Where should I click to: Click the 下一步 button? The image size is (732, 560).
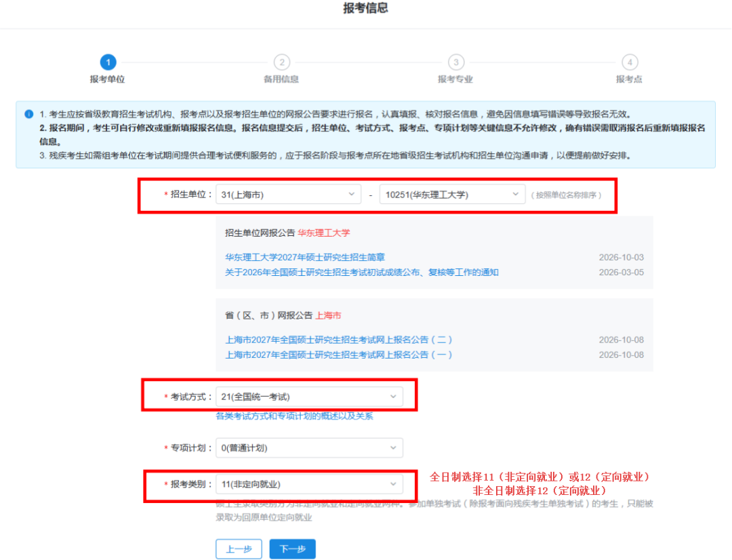tap(292, 548)
